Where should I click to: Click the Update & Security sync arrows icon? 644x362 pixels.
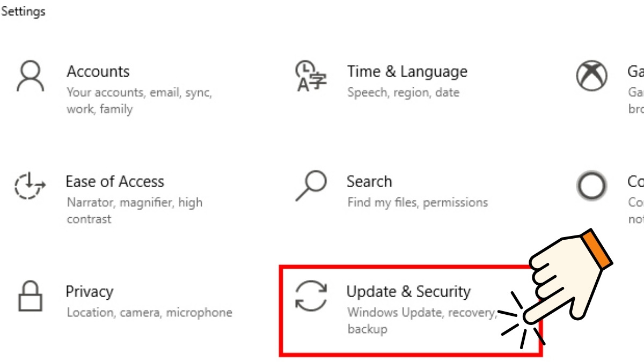coord(310,295)
